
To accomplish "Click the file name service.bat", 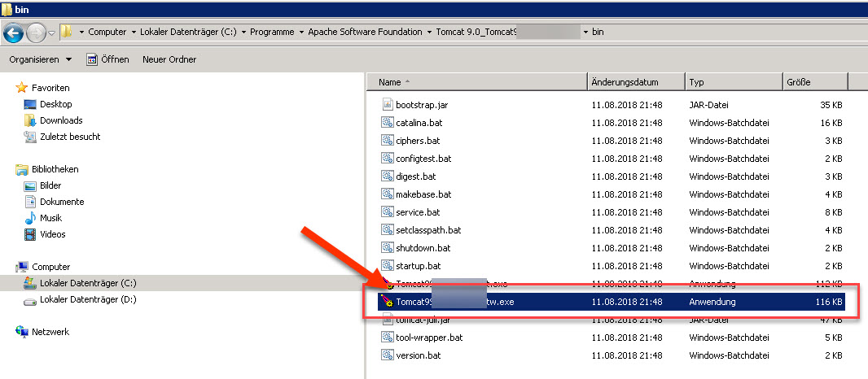I will coord(418,212).
